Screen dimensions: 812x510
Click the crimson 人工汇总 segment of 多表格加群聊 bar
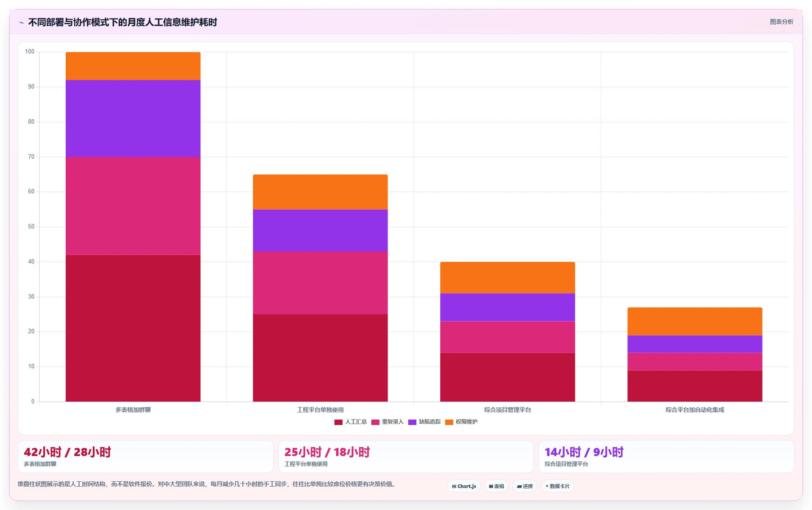(x=133, y=328)
